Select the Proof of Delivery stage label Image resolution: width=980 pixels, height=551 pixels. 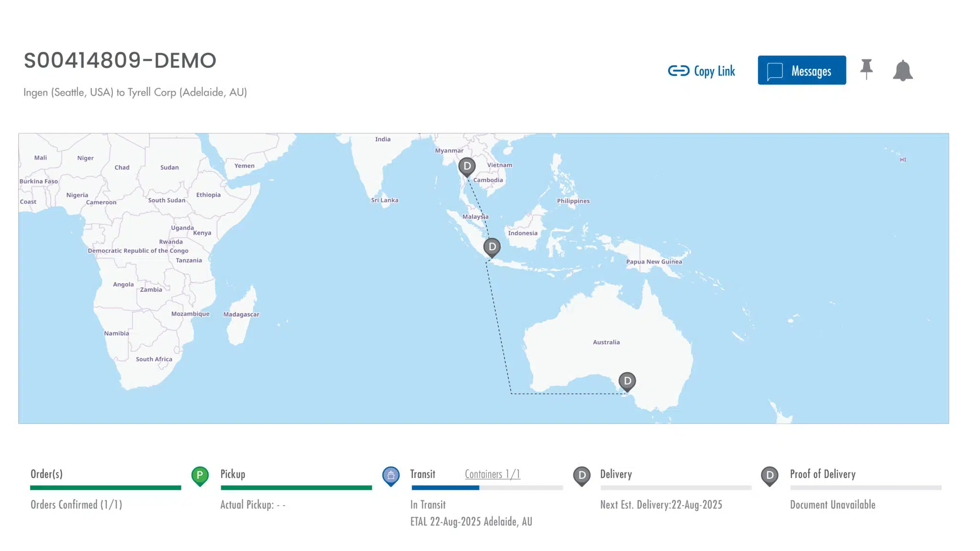click(x=823, y=474)
